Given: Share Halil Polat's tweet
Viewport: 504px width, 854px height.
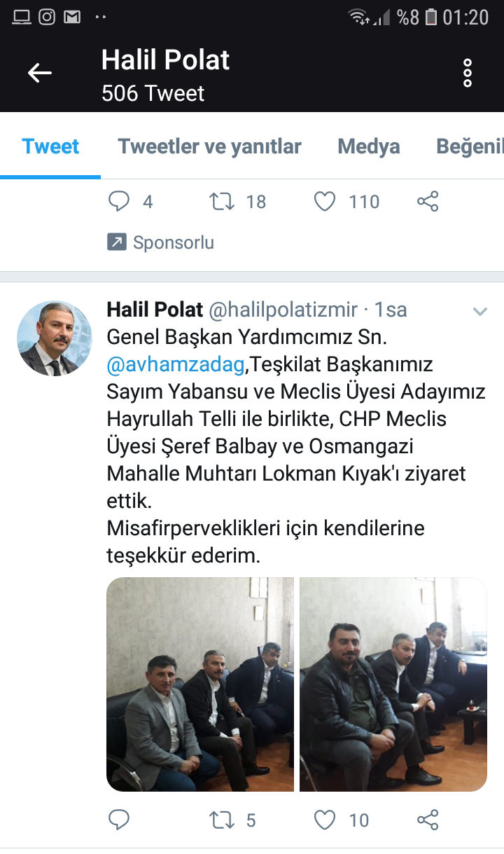Looking at the screenshot, I should pos(428,820).
